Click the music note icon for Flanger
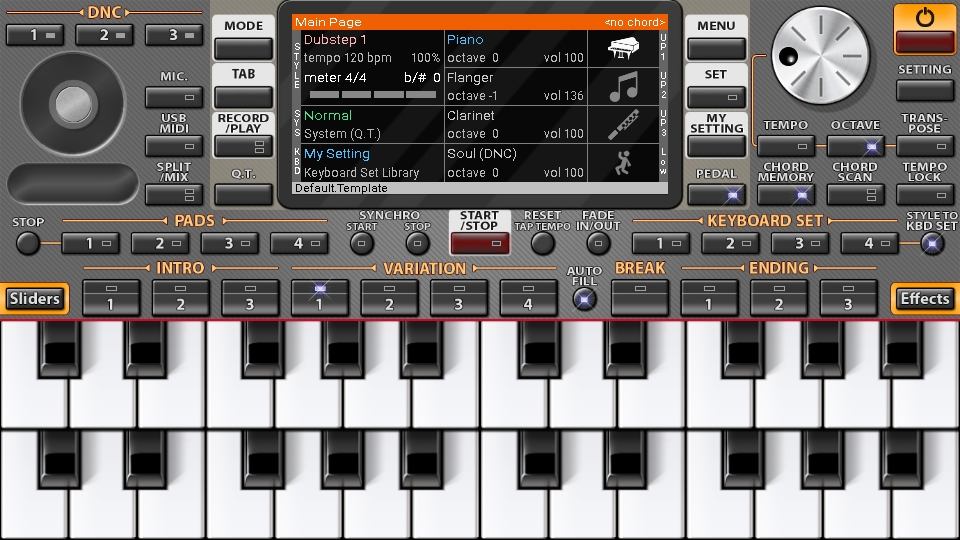Viewport: 960px width, 540px height. (623, 87)
